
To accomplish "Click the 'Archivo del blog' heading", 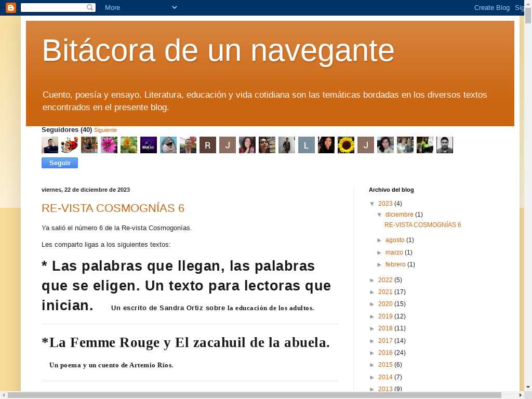I will [x=391, y=190].
